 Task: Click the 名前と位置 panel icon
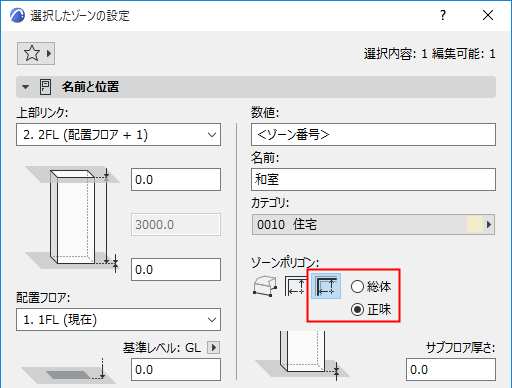[45, 87]
